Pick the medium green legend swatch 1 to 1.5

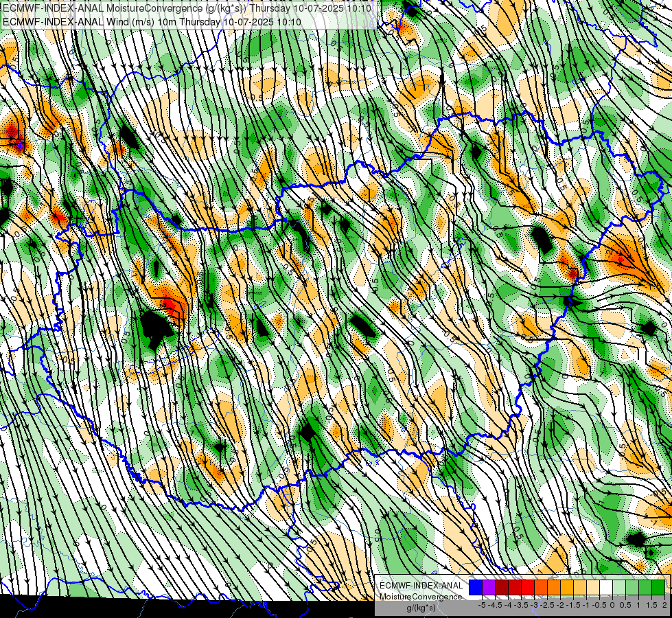coord(645,588)
